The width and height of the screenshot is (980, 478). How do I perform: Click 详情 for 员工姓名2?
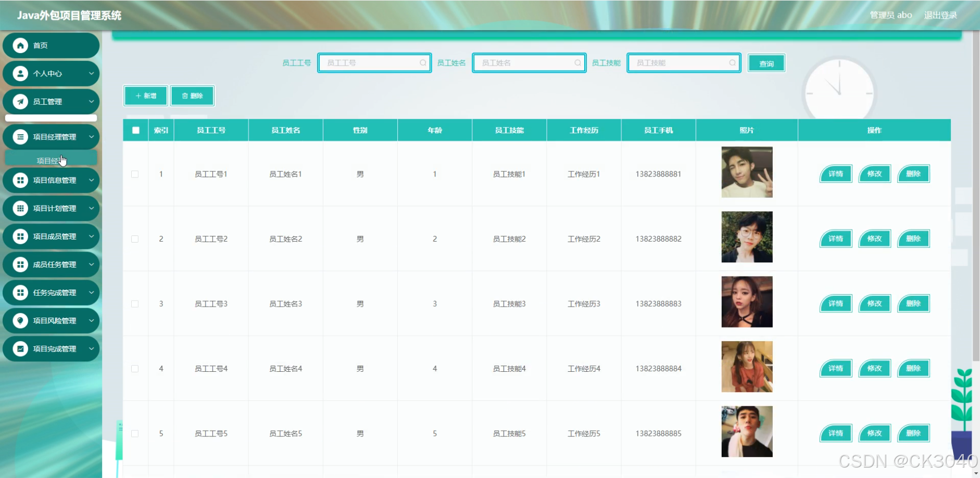click(836, 239)
